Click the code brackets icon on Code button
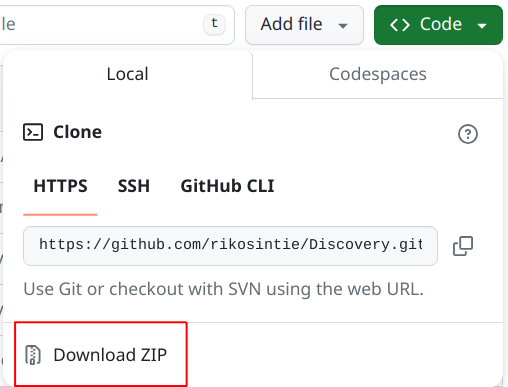This screenshot has width=508, height=387. (400, 25)
